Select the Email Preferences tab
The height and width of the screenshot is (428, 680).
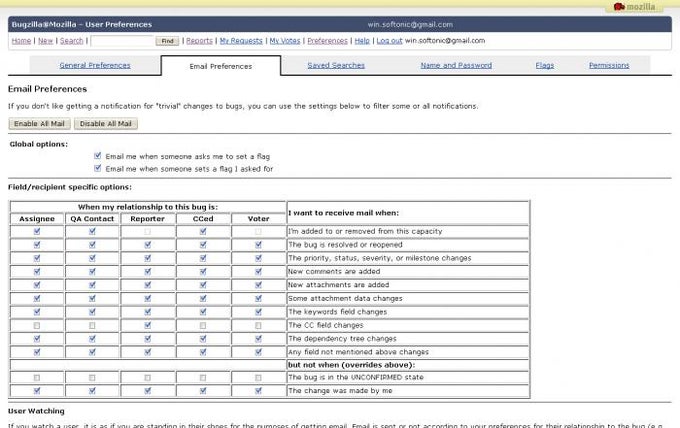tap(221, 66)
